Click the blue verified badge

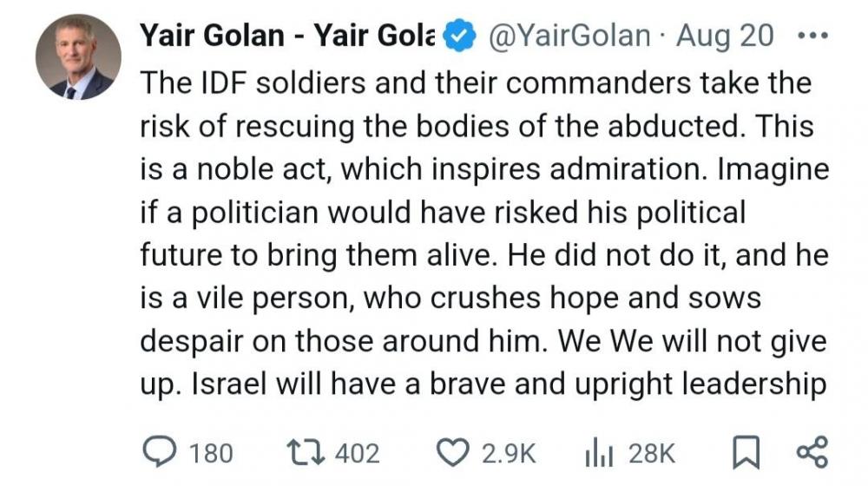[458, 36]
